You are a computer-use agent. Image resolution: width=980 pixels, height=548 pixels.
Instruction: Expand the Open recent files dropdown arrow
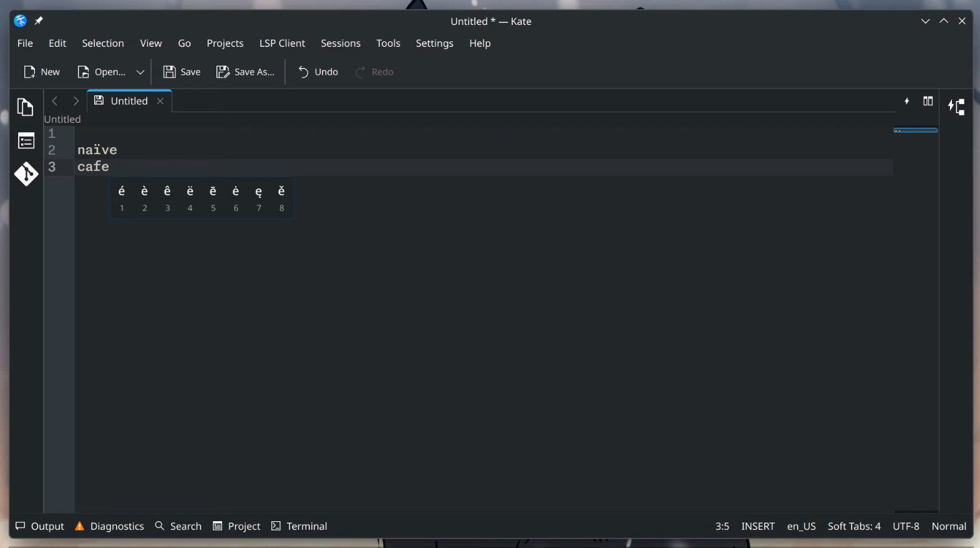tap(140, 72)
